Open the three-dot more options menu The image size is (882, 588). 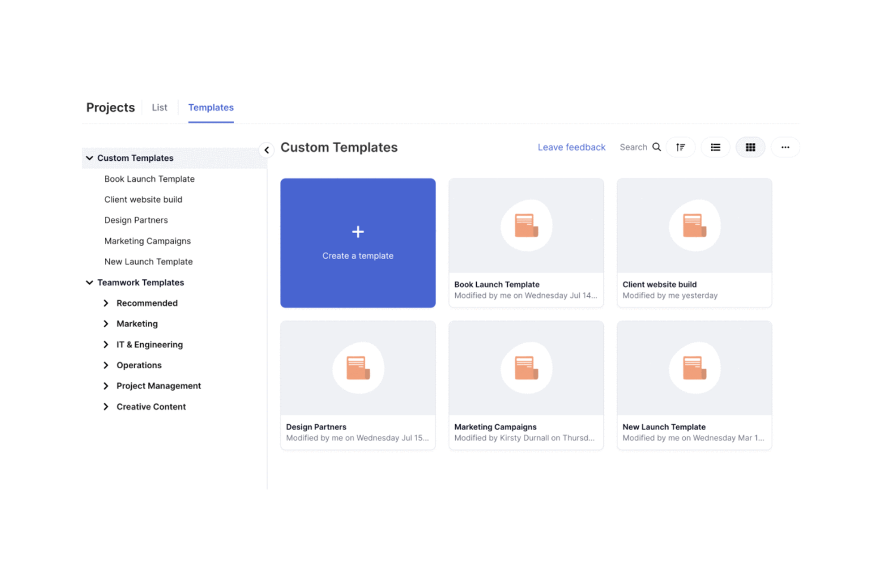(x=785, y=147)
